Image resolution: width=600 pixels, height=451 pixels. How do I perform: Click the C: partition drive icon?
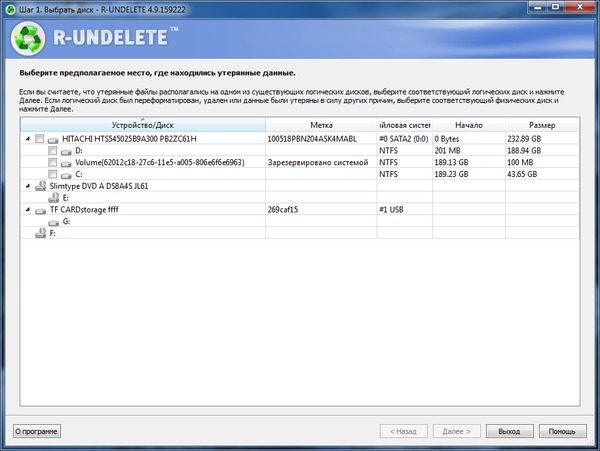[67, 174]
